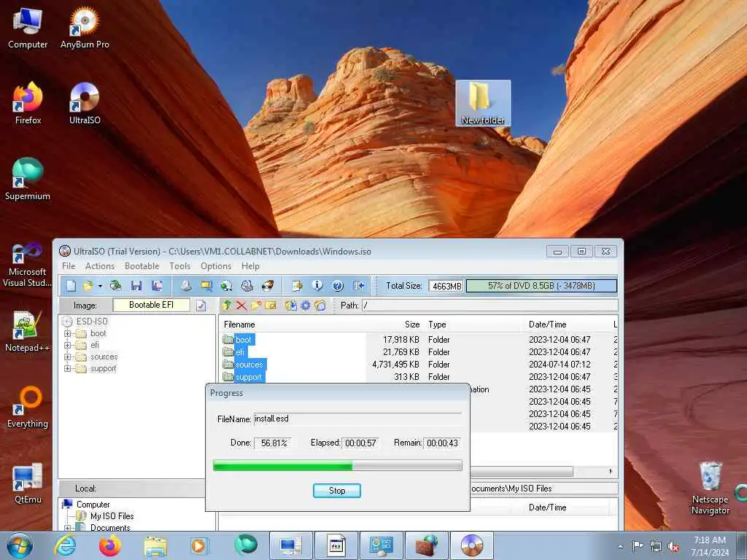This screenshot has height=560, width=747.
Task: Click the blue Help question mark icon
Action: [338, 286]
